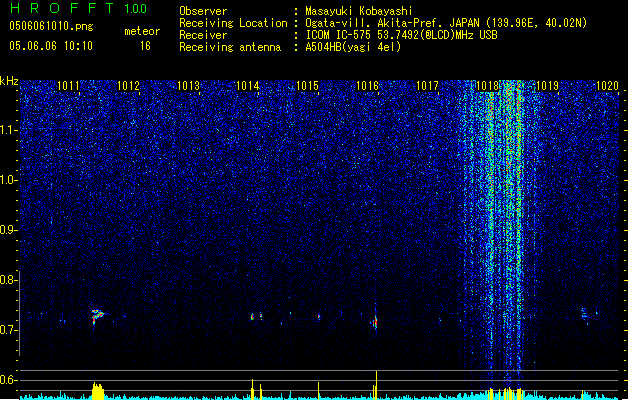
Task: Click the 1017 time axis marker
Action: point(427,86)
